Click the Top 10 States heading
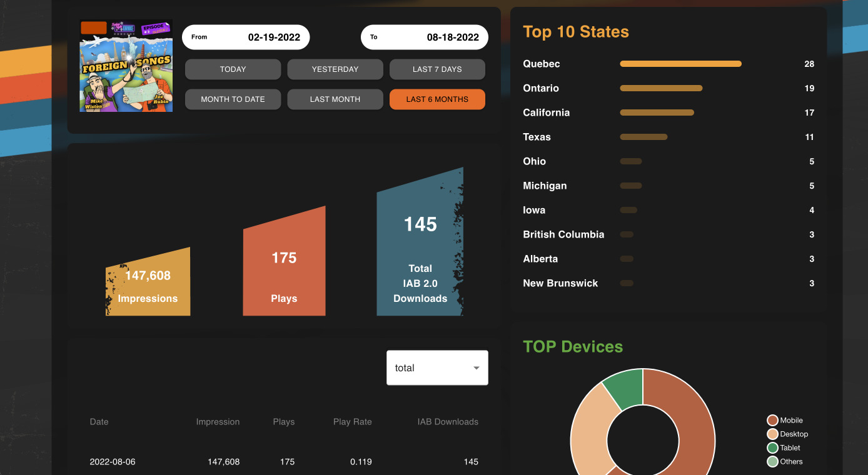Viewport: 868px width, 475px height. point(576,32)
